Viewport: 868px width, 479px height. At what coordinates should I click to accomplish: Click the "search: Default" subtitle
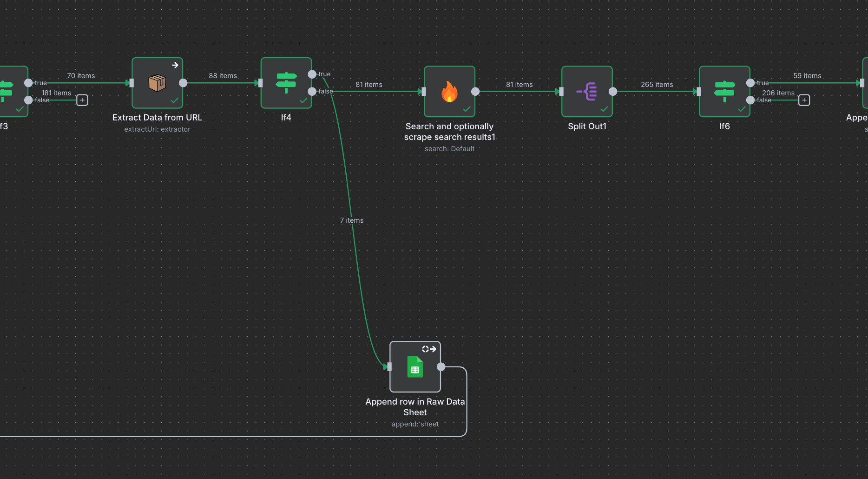coord(449,149)
